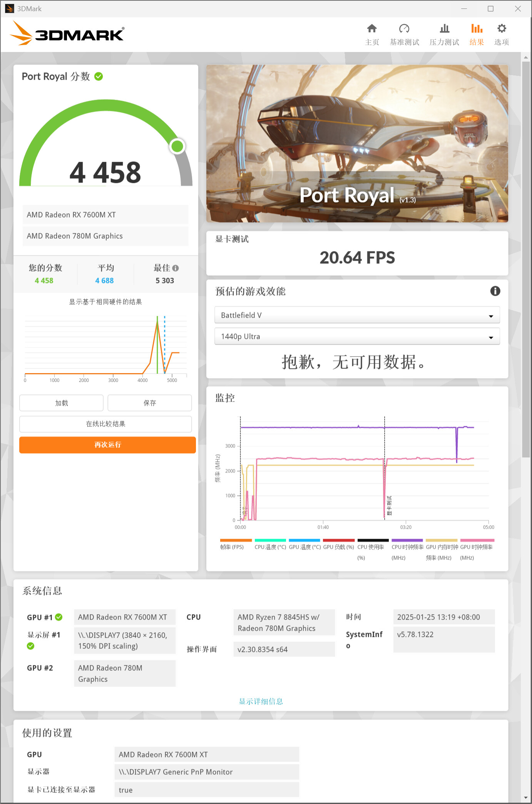The image size is (532, 804).
Task: Open the Stress Test bar-chart icon
Action: (444, 29)
